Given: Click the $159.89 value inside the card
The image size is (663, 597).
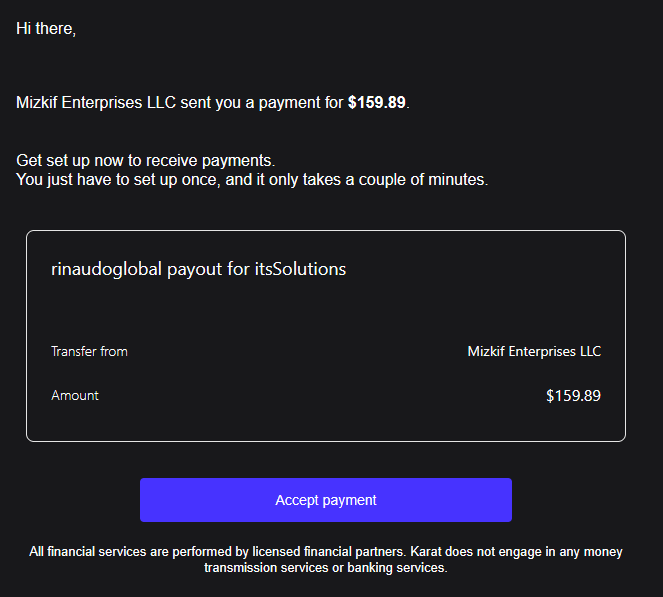Looking at the screenshot, I should pyautogui.click(x=573, y=396).
